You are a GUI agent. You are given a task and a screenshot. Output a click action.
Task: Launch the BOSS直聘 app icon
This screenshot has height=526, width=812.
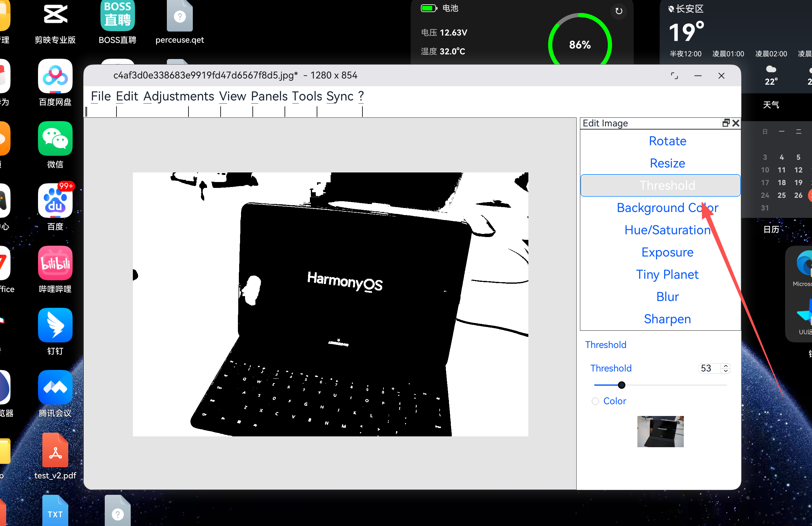[117, 15]
